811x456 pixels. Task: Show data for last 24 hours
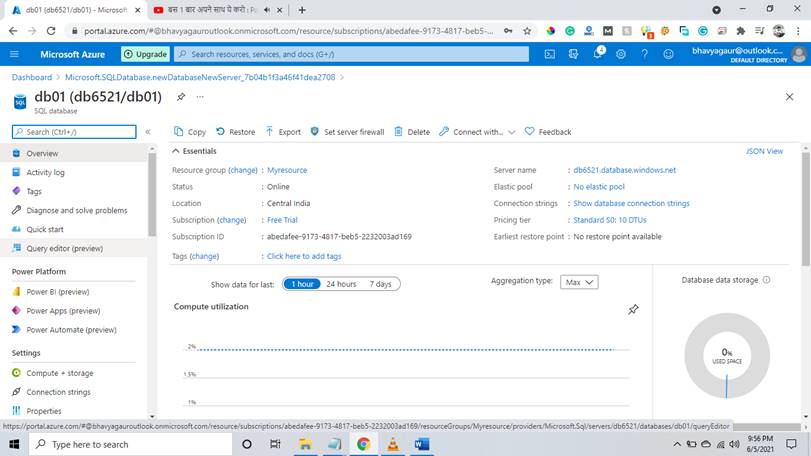341,284
